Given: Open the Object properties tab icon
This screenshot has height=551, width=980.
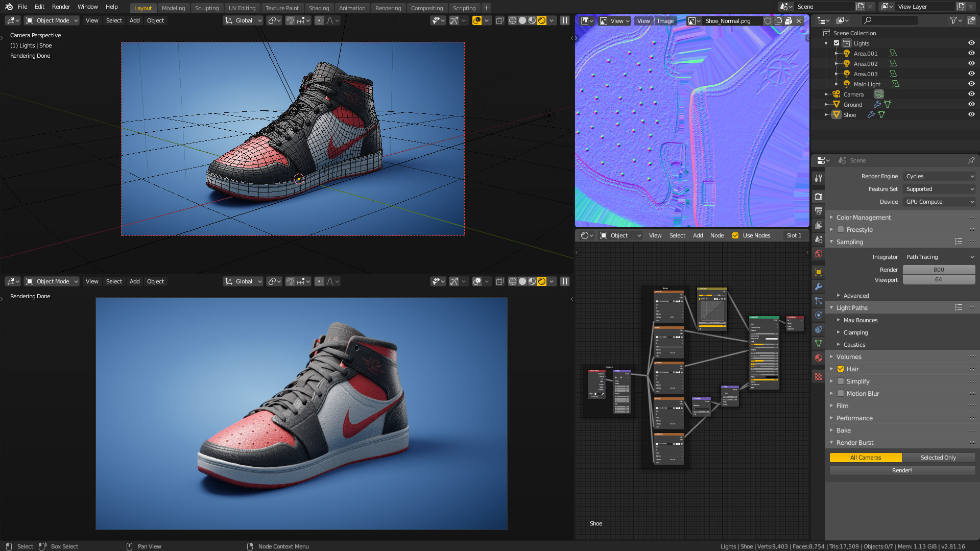Looking at the screenshot, I should 819,272.
